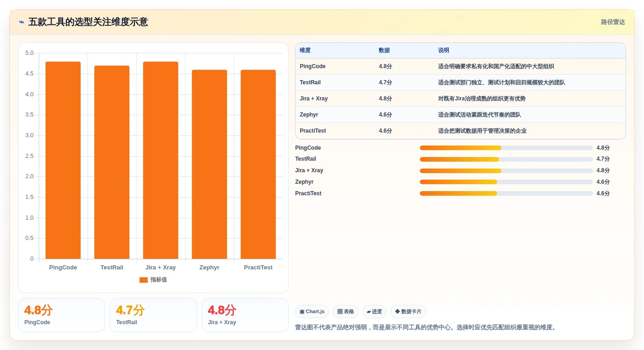Select the 数据卡片 tag chip
The height and width of the screenshot is (350, 644).
[408, 312]
